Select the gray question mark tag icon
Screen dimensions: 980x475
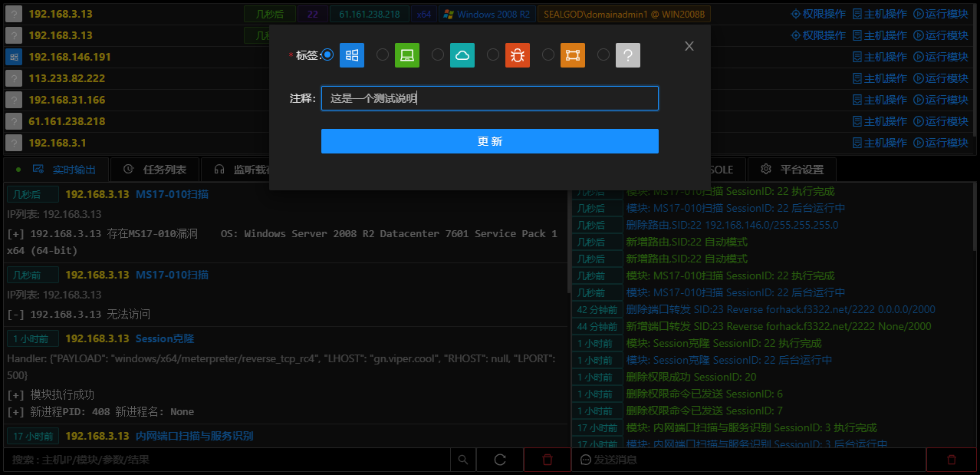coord(628,54)
